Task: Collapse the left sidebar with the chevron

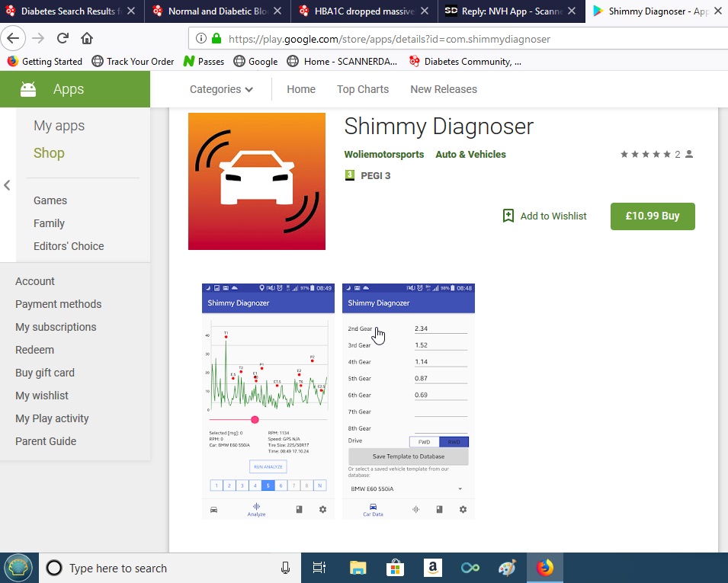Action: [7, 185]
